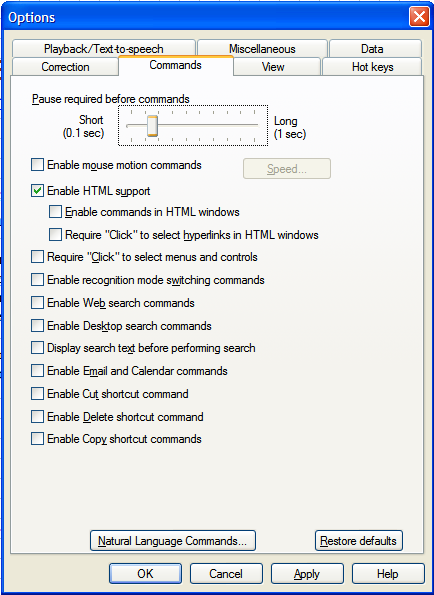434x595 pixels.
Task: Switch to the Correction tab
Action: click(x=65, y=67)
